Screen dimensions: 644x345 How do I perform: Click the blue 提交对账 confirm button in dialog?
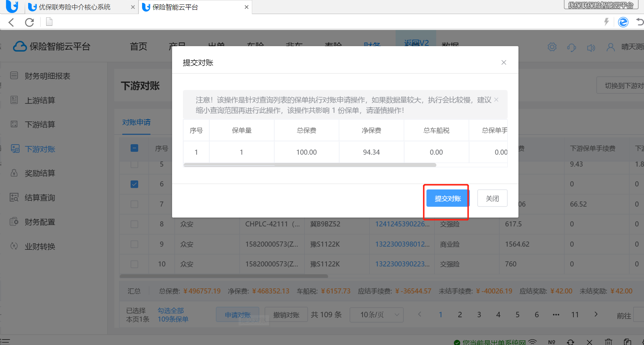coord(448,198)
